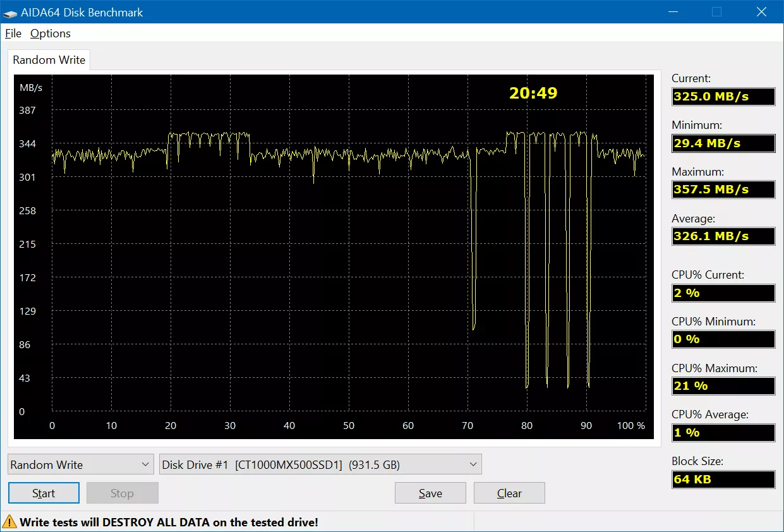
Task: Click the AIDA64 title bar app icon
Action: (11, 12)
